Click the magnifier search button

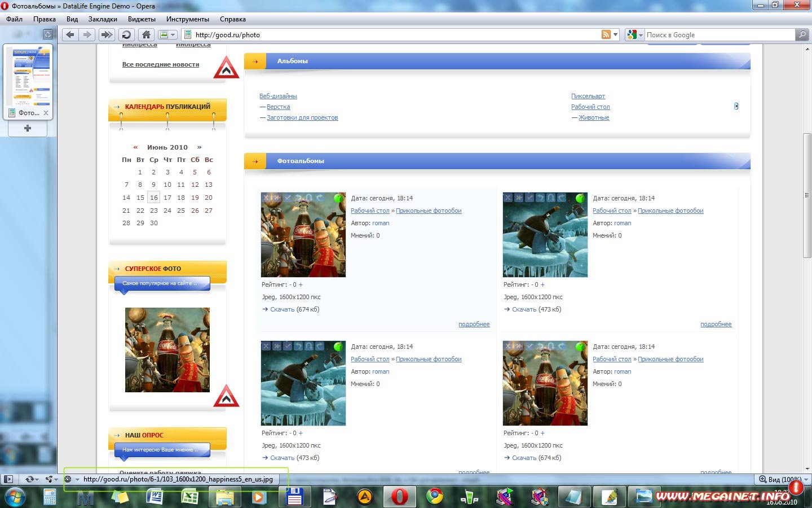pos(802,34)
